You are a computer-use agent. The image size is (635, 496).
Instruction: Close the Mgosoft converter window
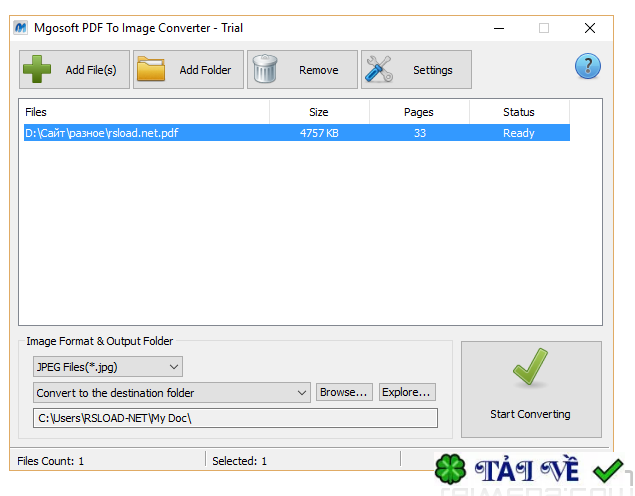[x=590, y=28]
